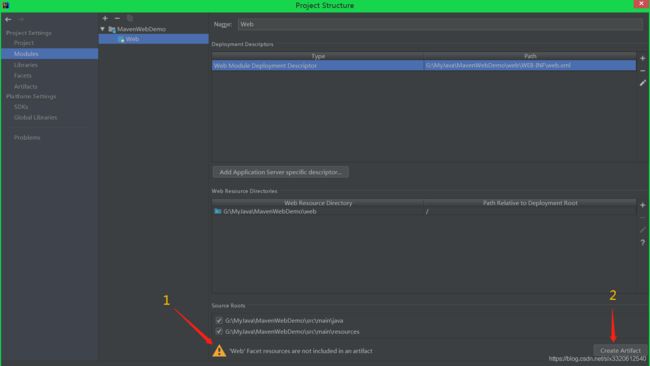
Task: Click Path Relative to Deployment Root header
Action: point(529,203)
